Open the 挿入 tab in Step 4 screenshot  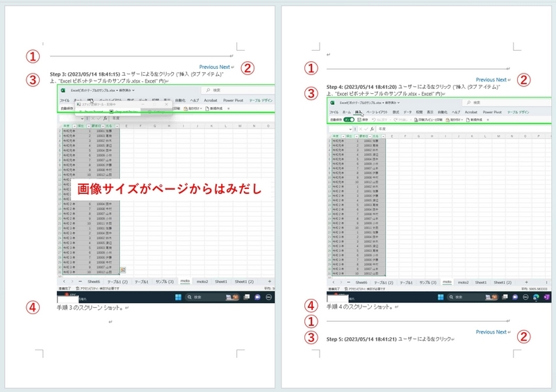point(358,112)
